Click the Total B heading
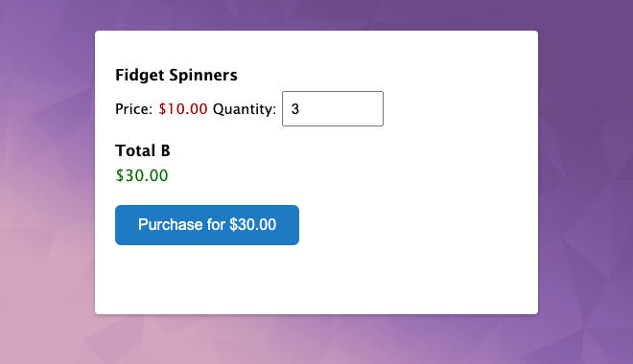This screenshot has width=633, height=364. 143,150
